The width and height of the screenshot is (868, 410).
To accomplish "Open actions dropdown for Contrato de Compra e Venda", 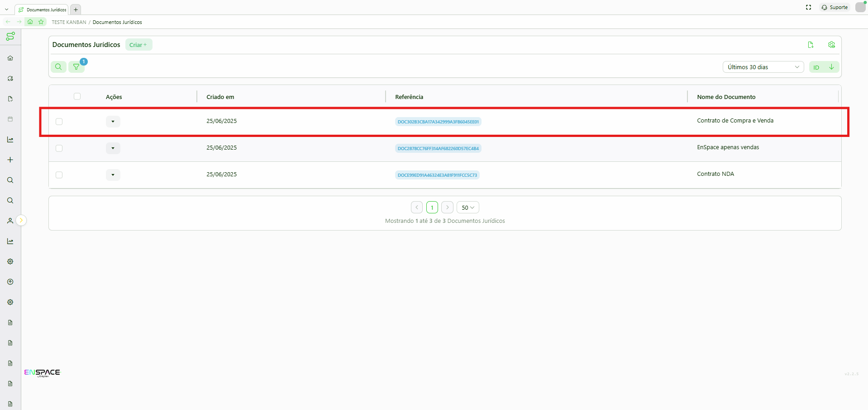I will point(113,122).
